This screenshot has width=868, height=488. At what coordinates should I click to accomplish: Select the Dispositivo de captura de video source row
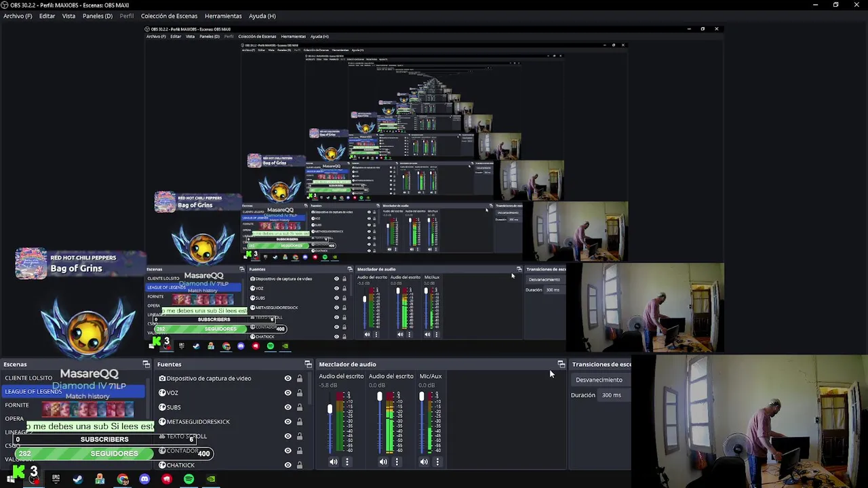pyautogui.click(x=231, y=378)
